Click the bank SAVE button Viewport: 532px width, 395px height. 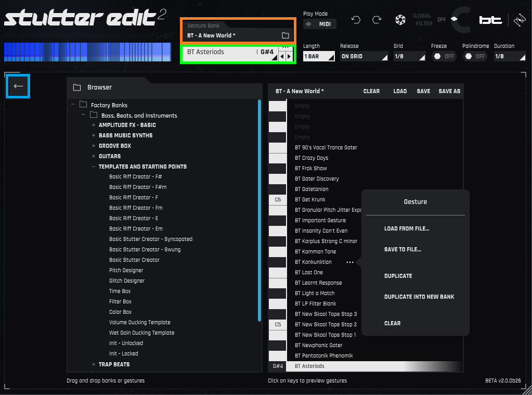(423, 91)
